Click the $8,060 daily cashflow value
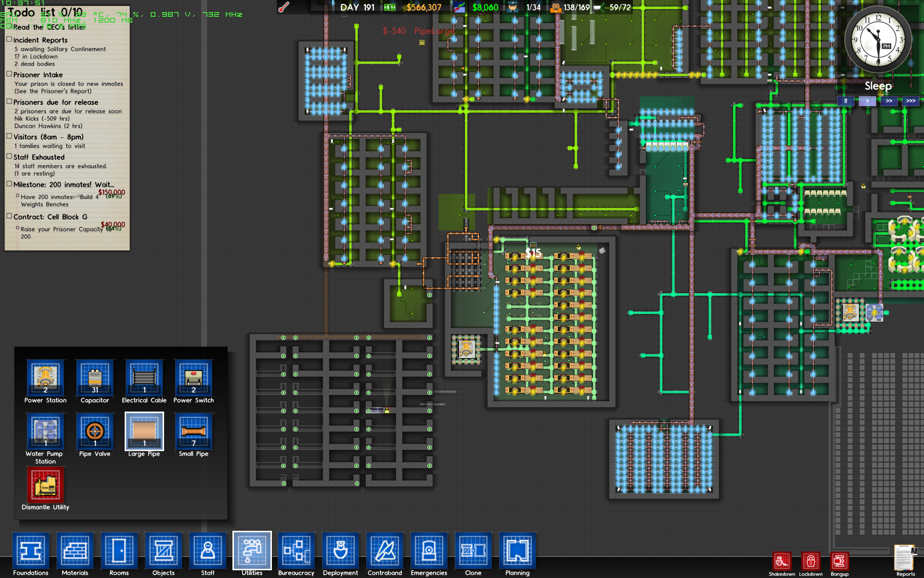 point(485,7)
